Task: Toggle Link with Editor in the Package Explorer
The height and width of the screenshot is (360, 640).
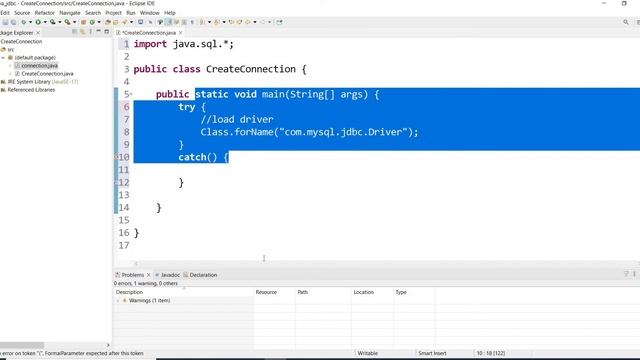Action: click(x=82, y=31)
